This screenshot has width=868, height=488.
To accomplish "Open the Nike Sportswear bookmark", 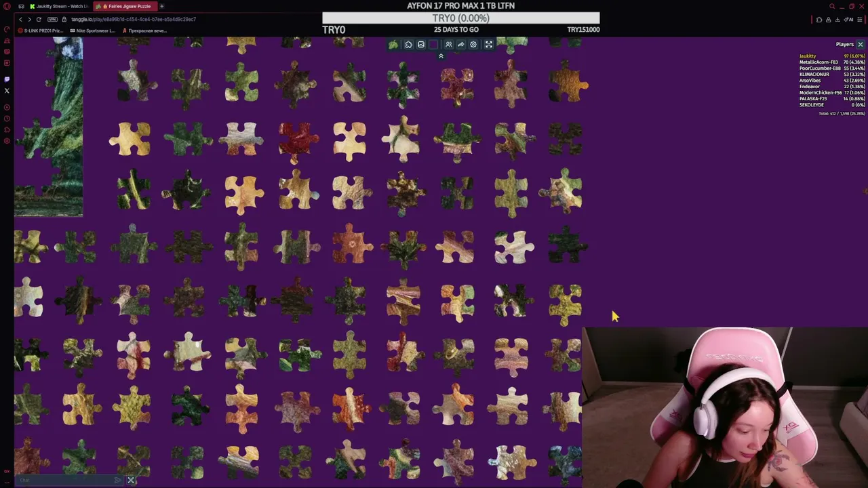I will (x=93, y=30).
